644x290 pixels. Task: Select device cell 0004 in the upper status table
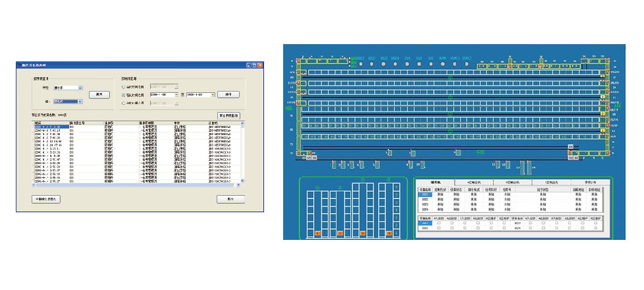(x=425, y=210)
